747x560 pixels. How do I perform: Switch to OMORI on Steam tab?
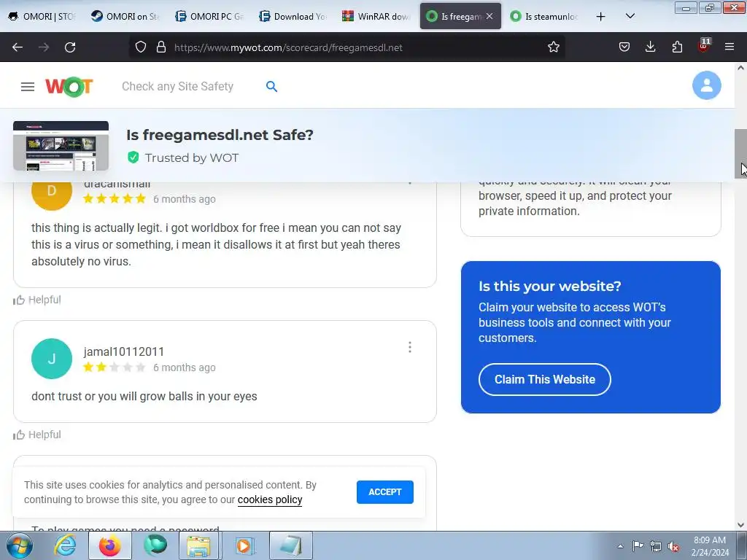pyautogui.click(x=125, y=16)
